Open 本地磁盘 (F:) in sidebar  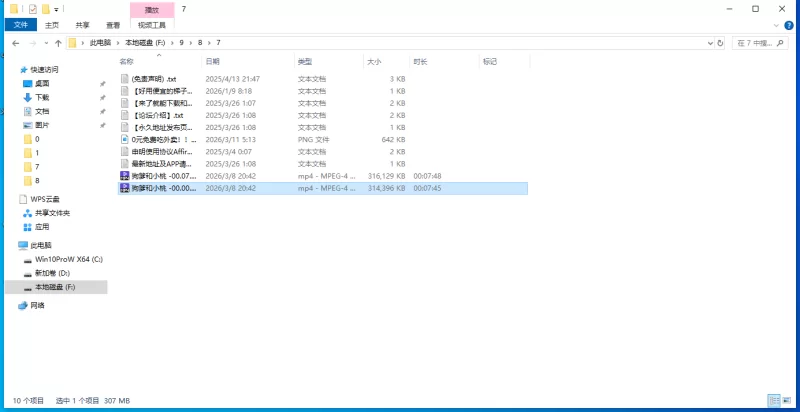(x=55, y=288)
